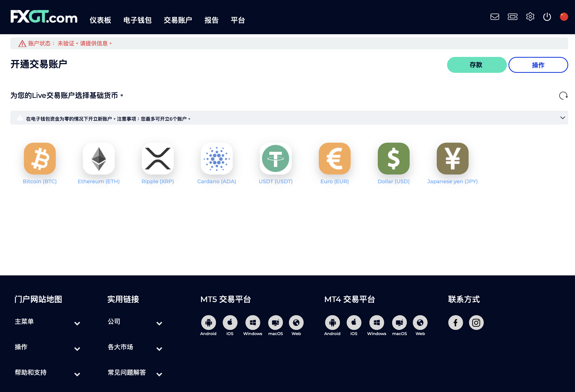Expand 常见问题解答 footer section

click(159, 374)
